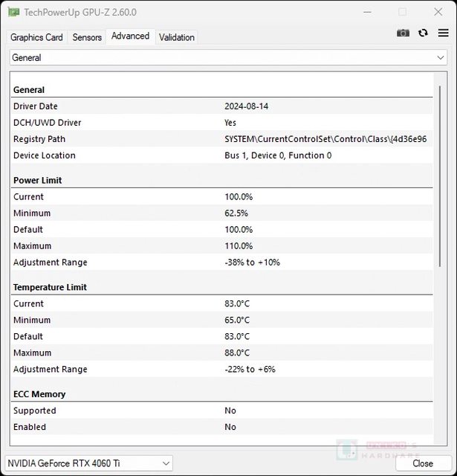Click the Temperature Limit Adjustment Range row
The width and height of the screenshot is (457, 476).
coord(221,370)
